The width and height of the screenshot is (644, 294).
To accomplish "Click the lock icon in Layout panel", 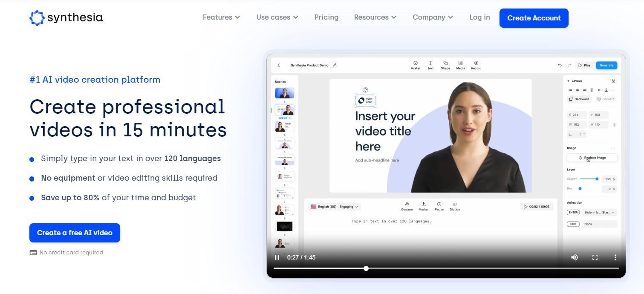I will click(x=613, y=81).
